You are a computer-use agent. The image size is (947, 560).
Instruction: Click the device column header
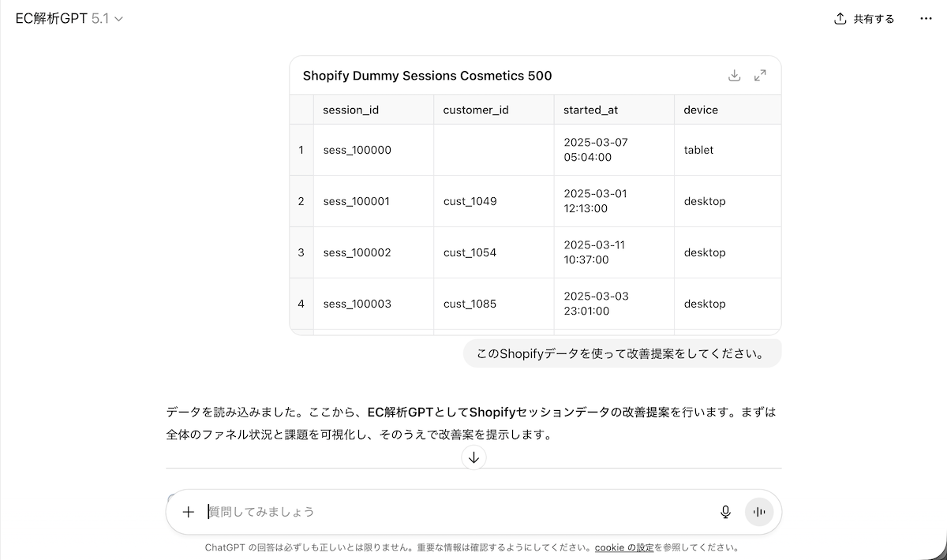click(x=700, y=110)
